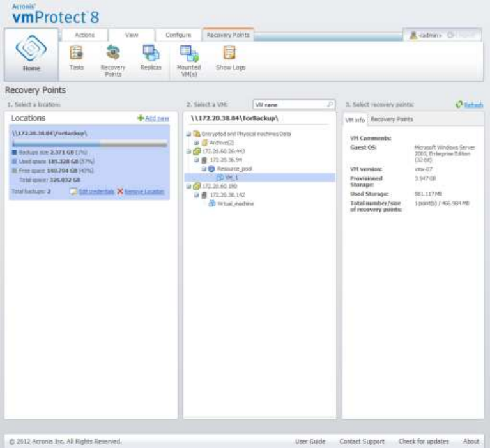Select the Virtual_machine tree row
The image size is (490, 448).
click(259, 203)
